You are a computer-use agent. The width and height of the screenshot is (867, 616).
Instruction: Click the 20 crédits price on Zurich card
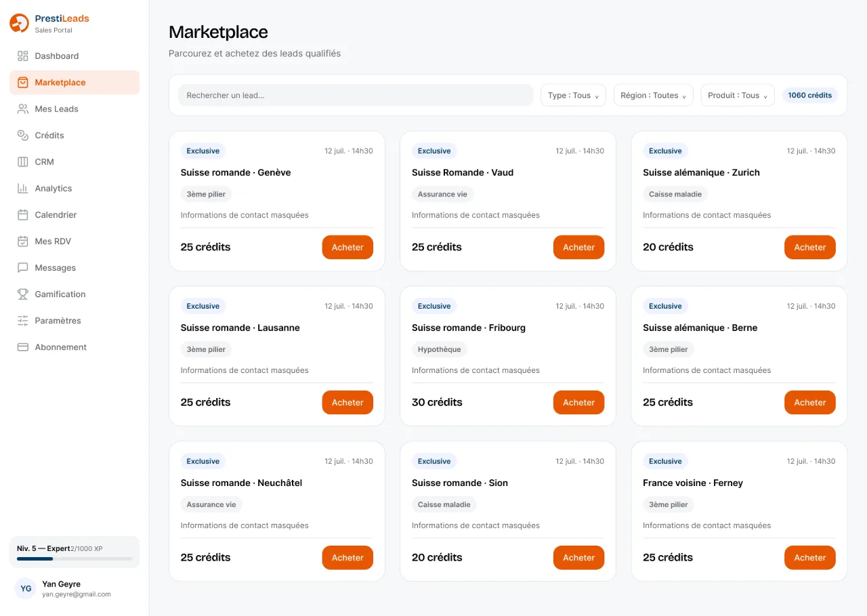click(x=668, y=247)
